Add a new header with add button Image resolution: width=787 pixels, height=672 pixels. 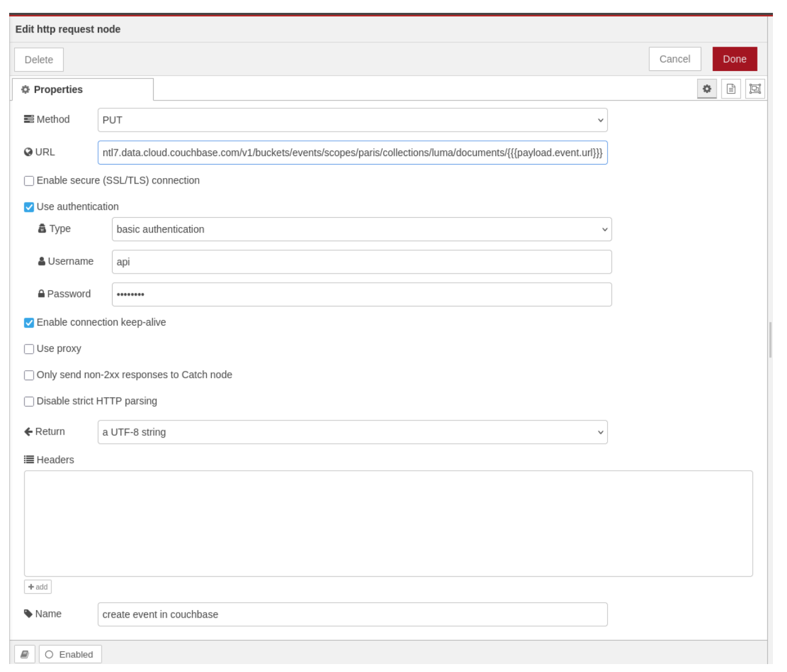coord(38,587)
